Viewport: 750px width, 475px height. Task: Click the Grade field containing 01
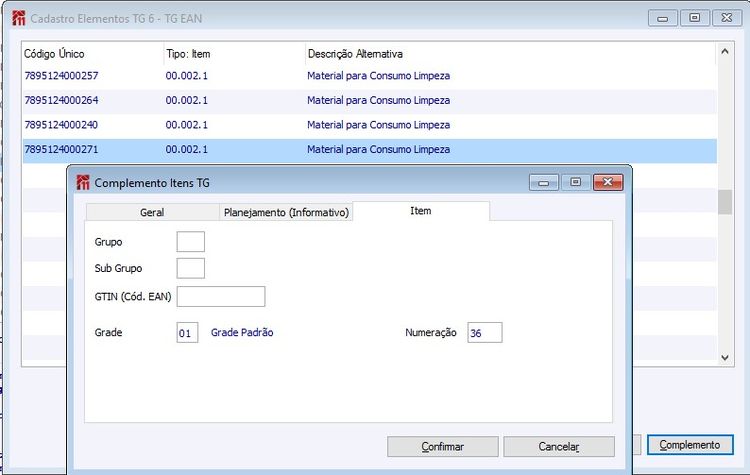coord(187,332)
